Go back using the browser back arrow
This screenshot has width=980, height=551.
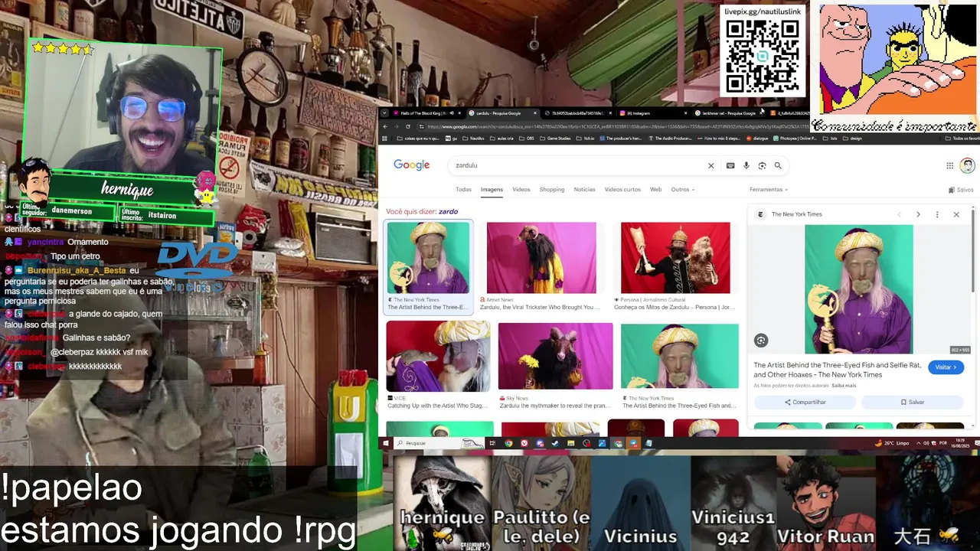(385, 126)
